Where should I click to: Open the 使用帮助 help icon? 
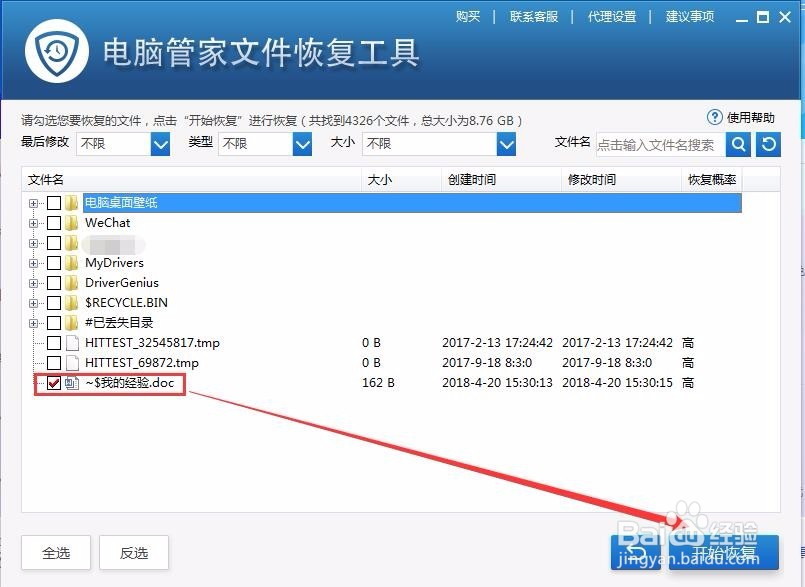714,118
